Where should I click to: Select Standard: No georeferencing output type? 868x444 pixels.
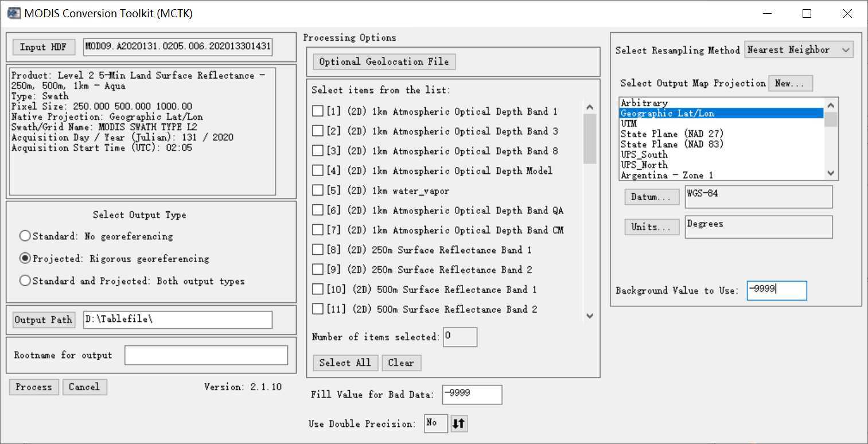25,236
